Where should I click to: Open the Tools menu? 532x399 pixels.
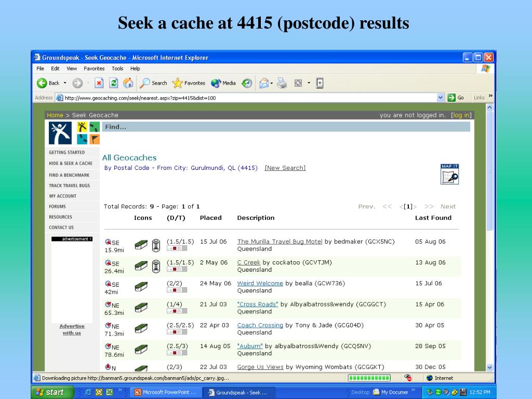[x=117, y=69]
